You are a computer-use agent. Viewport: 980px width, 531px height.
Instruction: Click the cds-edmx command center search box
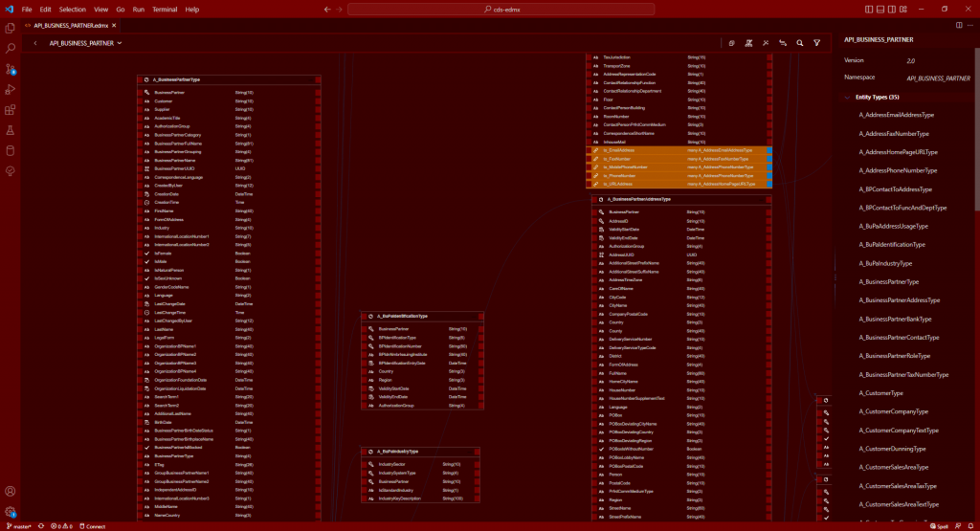(501, 10)
